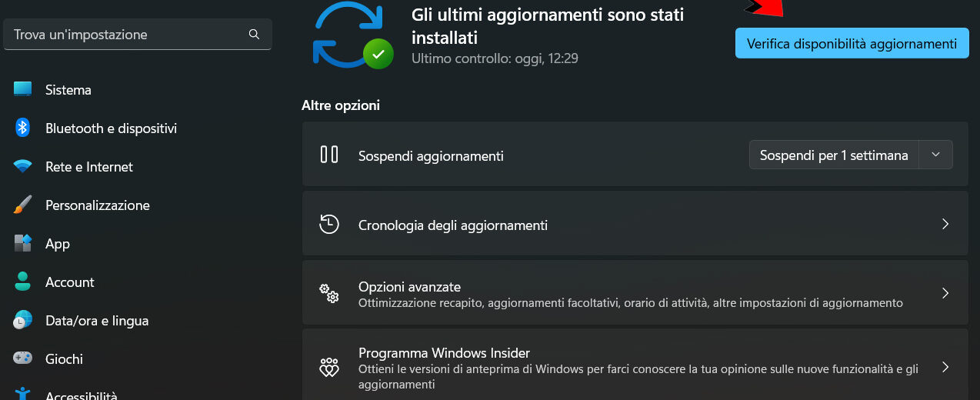Click 'Verifica disponibilità aggiornamenti' button
Screen dimensions: 980x400
coord(852,44)
